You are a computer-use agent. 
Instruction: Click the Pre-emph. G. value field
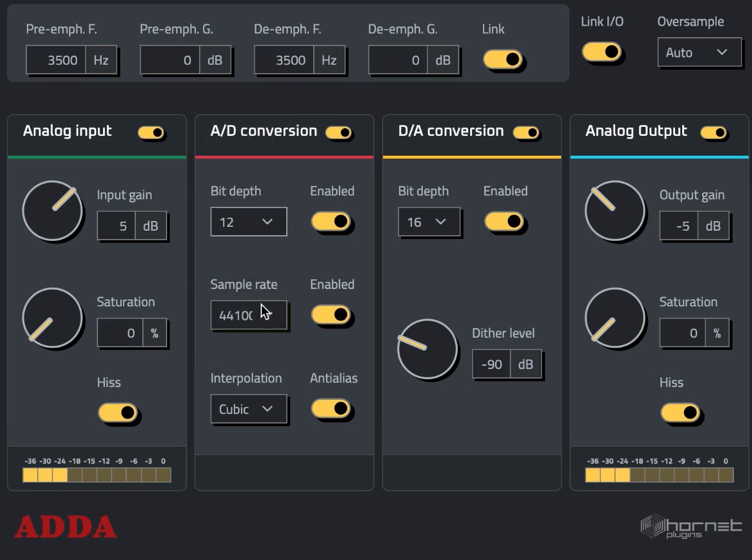pos(170,60)
